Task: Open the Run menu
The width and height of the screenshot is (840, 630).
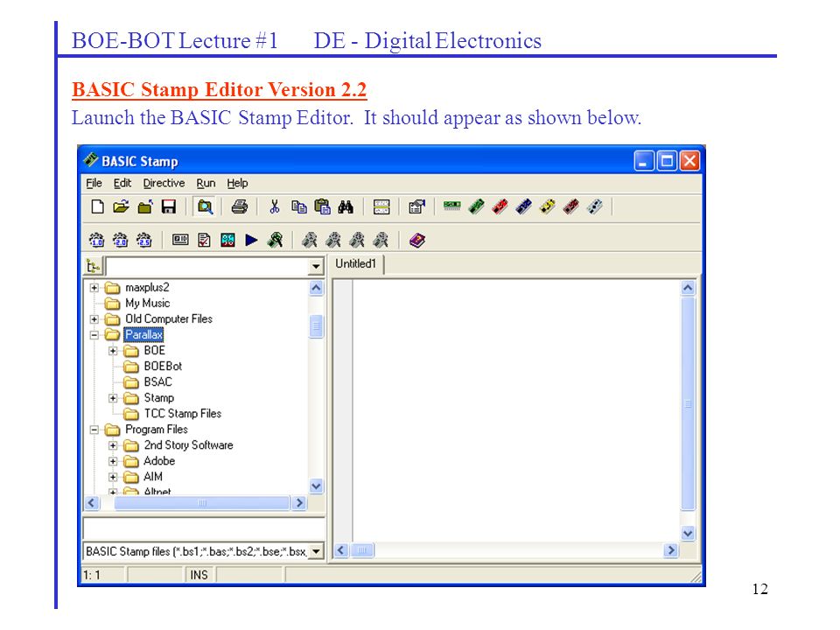Action: pos(206,183)
